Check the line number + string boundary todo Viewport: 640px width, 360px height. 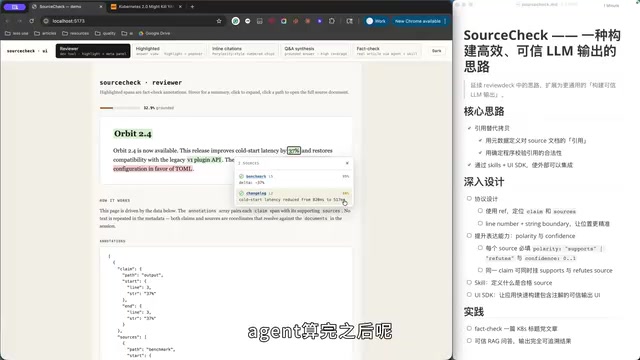(x=480, y=223)
